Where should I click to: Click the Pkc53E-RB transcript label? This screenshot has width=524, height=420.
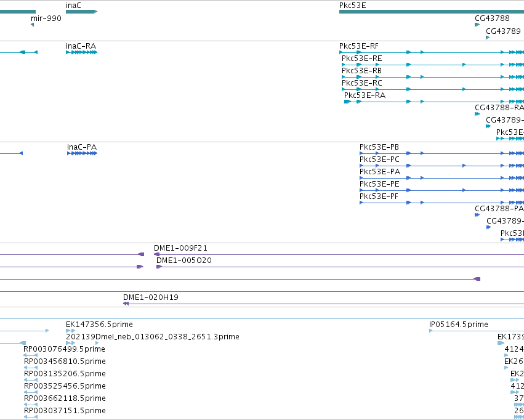click(x=361, y=71)
